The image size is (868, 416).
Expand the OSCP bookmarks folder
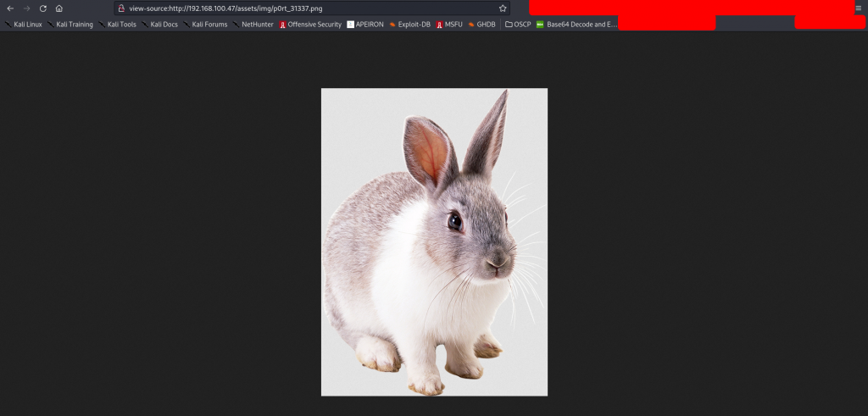pyautogui.click(x=518, y=25)
